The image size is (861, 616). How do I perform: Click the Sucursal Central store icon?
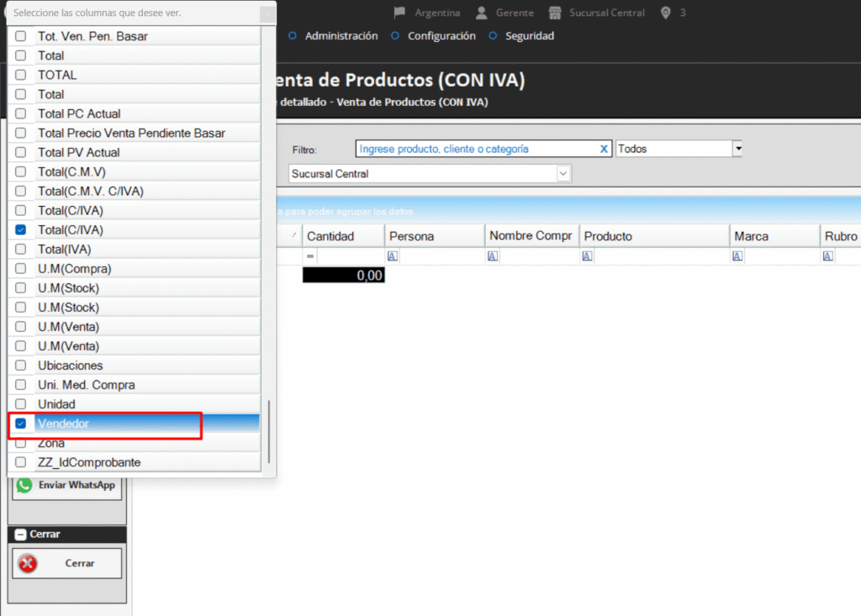coord(555,13)
